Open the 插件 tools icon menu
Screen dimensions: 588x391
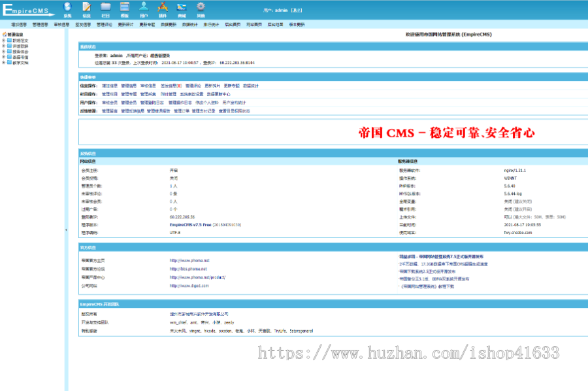click(x=163, y=10)
